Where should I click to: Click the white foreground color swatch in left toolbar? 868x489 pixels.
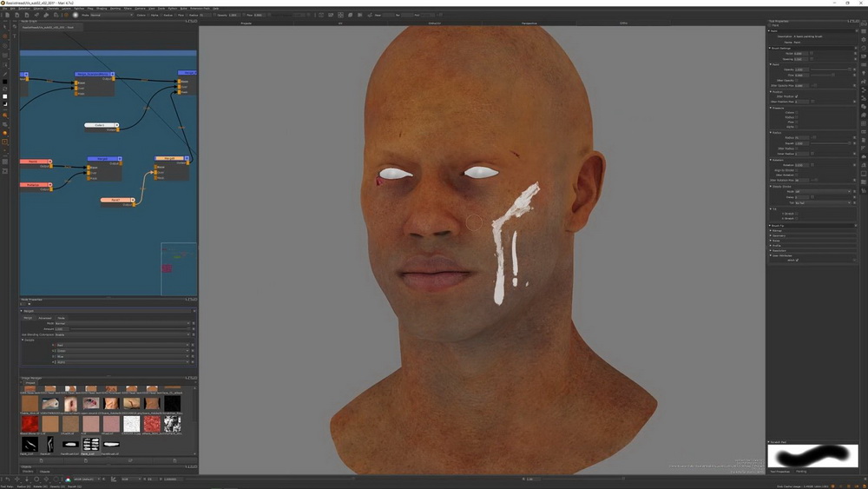[5, 96]
